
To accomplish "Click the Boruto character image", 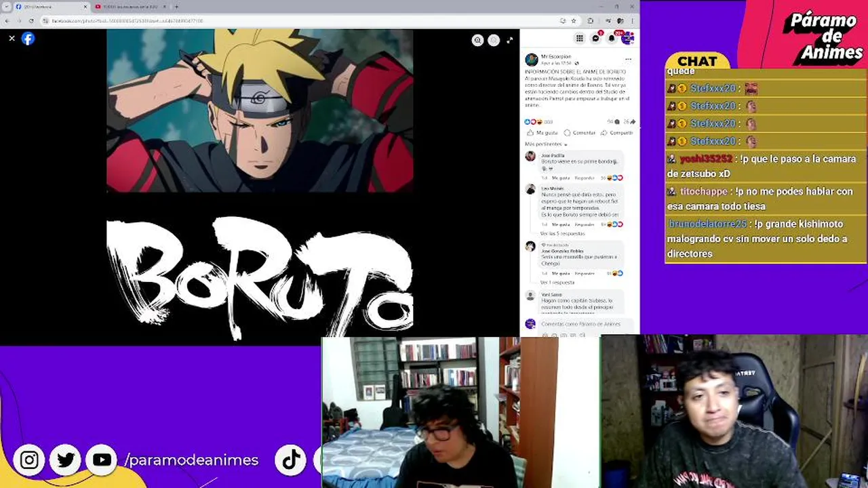I will coord(260,110).
